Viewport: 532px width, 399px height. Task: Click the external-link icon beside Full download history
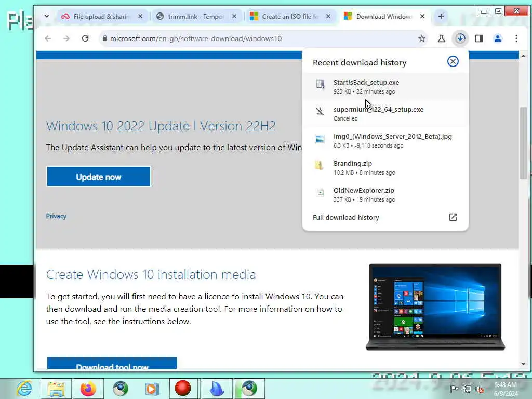(453, 217)
